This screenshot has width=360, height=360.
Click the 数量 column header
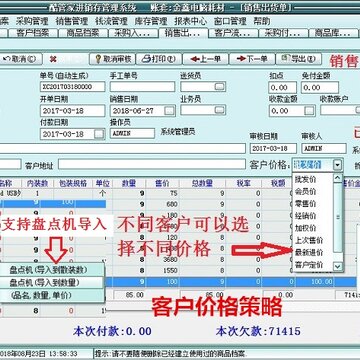click(129, 183)
